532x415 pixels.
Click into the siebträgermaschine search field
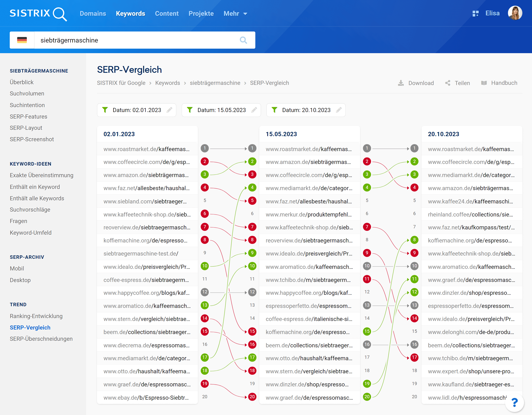136,40
